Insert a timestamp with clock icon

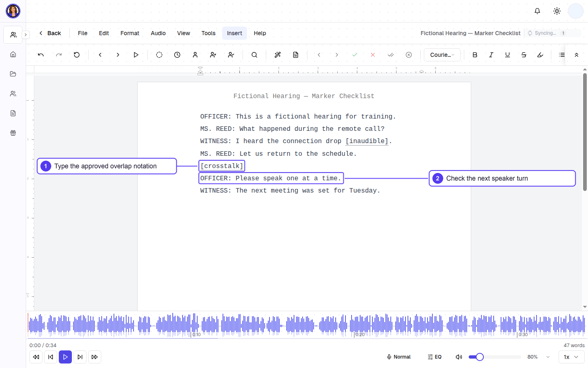click(177, 55)
